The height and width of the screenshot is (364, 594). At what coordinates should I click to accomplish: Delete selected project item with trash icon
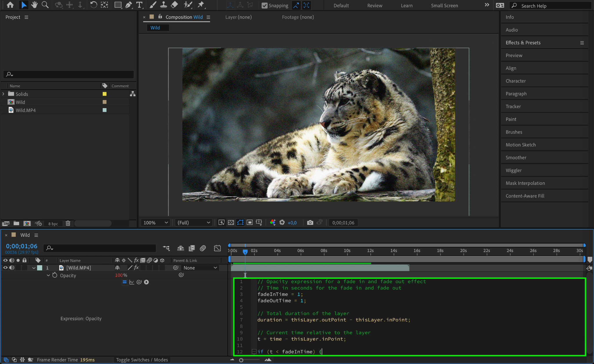(x=68, y=223)
